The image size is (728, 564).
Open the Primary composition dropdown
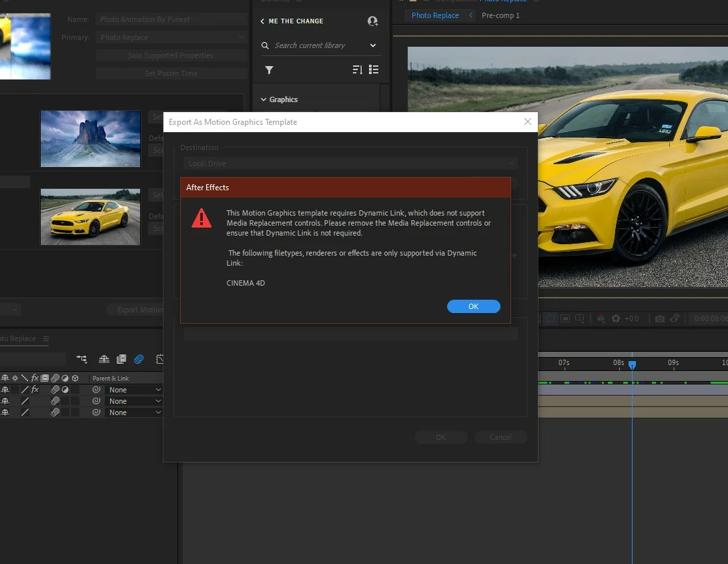click(171, 37)
